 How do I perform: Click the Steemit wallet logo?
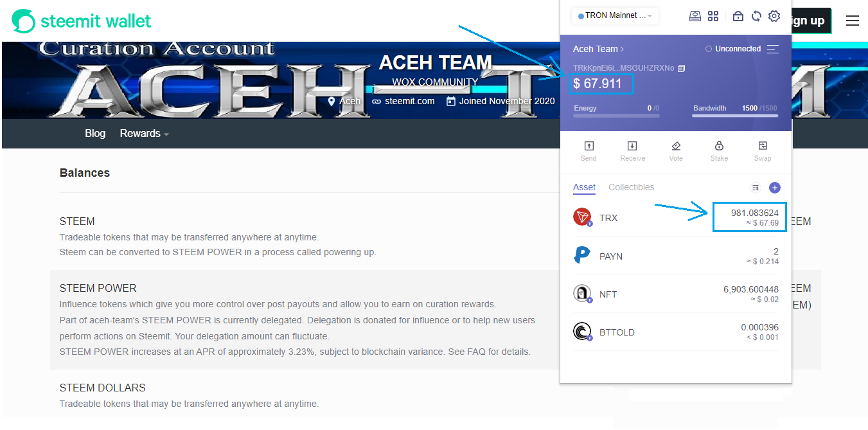(x=23, y=21)
